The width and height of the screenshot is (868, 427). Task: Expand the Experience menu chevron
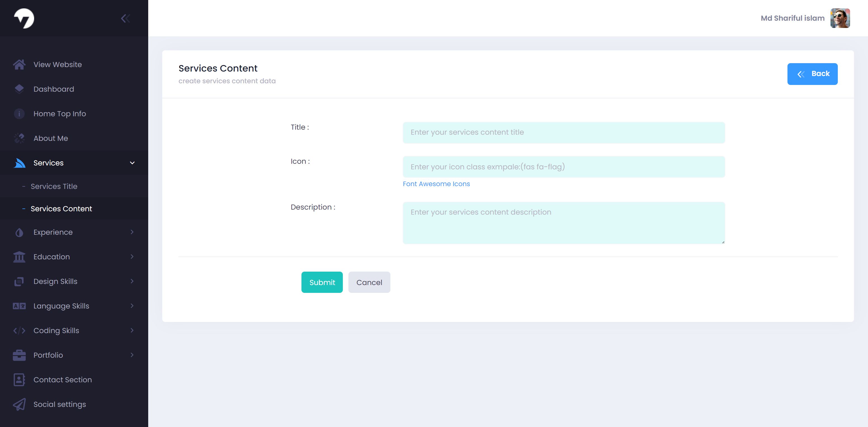click(x=132, y=232)
